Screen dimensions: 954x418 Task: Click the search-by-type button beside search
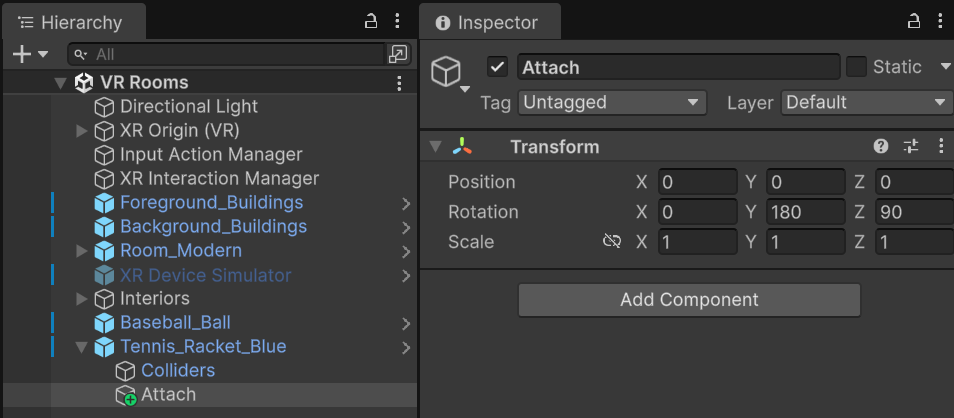pyautogui.click(x=398, y=54)
